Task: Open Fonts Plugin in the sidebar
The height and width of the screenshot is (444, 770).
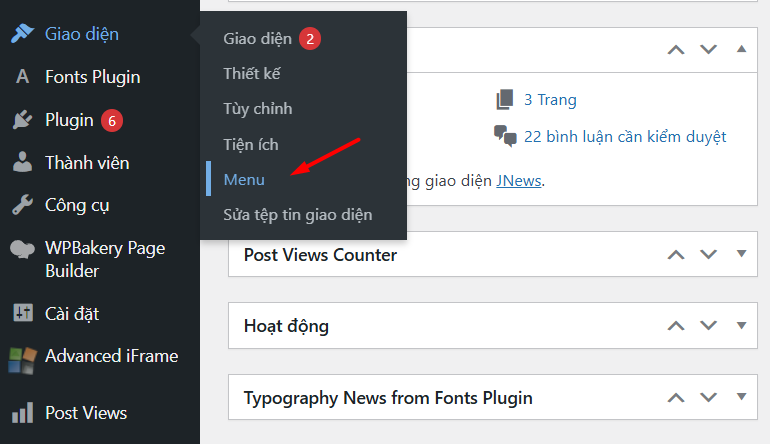Action: point(93,77)
